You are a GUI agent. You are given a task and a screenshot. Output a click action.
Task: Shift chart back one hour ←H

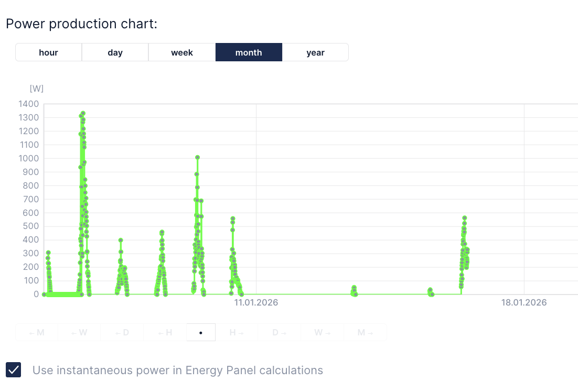coord(165,332)
